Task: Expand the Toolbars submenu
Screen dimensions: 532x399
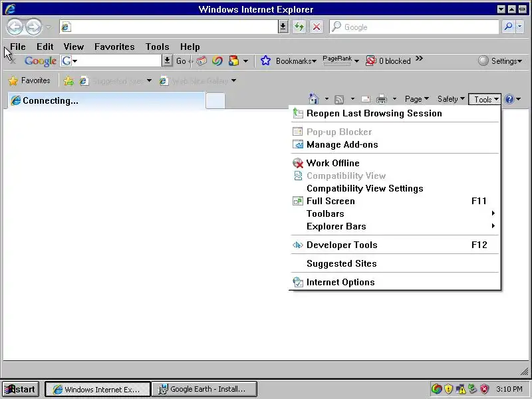Action: [395, 213]
